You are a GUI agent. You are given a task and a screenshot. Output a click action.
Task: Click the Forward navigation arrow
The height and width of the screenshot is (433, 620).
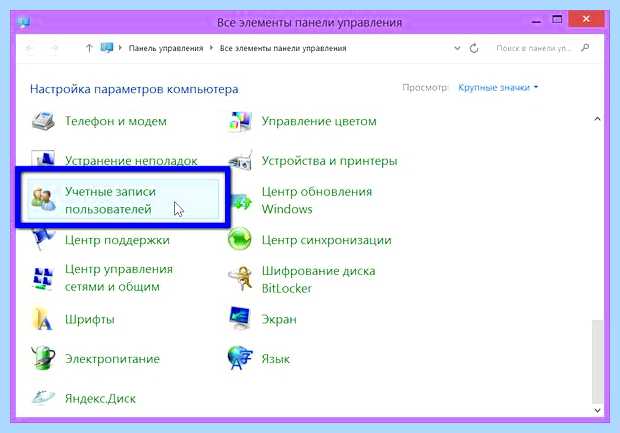[x=55, y=48]
